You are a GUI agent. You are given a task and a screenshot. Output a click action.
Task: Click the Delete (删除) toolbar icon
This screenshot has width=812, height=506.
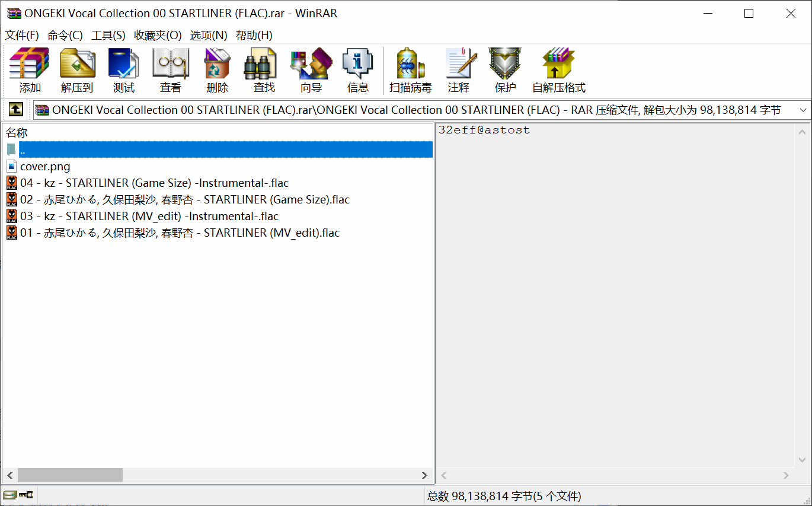click(x=218, y=71)
